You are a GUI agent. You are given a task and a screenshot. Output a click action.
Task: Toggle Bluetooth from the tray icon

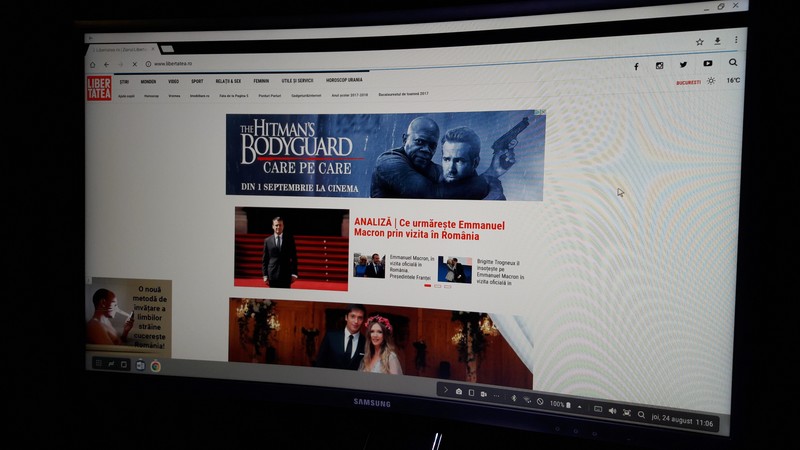[x=514, y=398]
